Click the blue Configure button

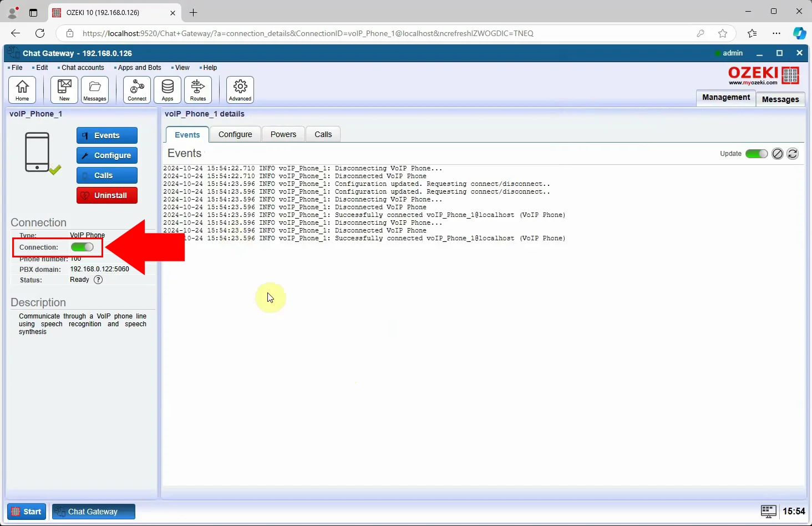click(107, 155)
